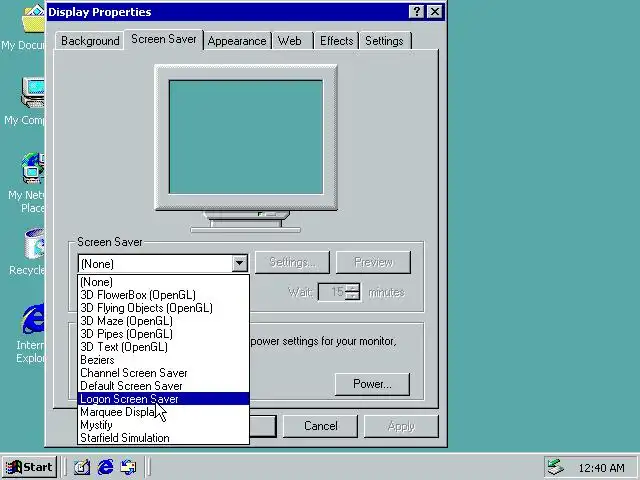Viewport: 640px width, 480px height.
Task: Select 3D FlowerBox (OpenGL) screen saver
Action: point(163,295)
